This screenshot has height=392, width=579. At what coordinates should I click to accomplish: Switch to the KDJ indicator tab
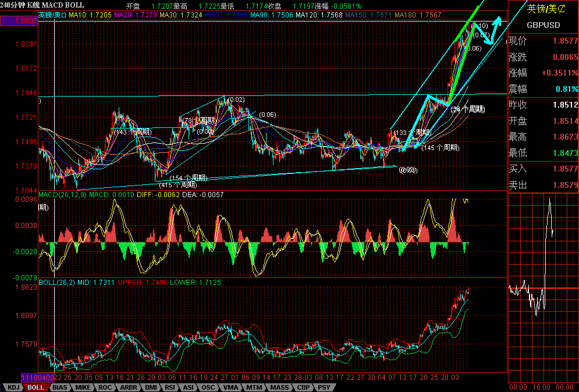point(13,387)
